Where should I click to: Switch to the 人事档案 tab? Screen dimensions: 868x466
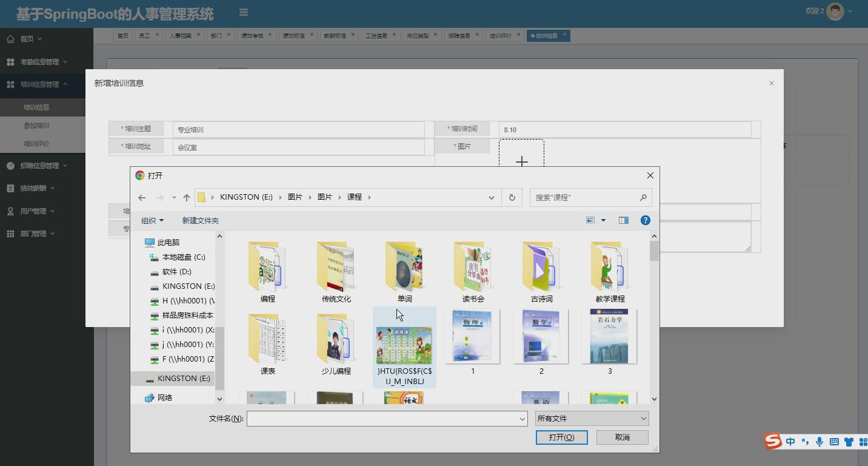[180, 36]
